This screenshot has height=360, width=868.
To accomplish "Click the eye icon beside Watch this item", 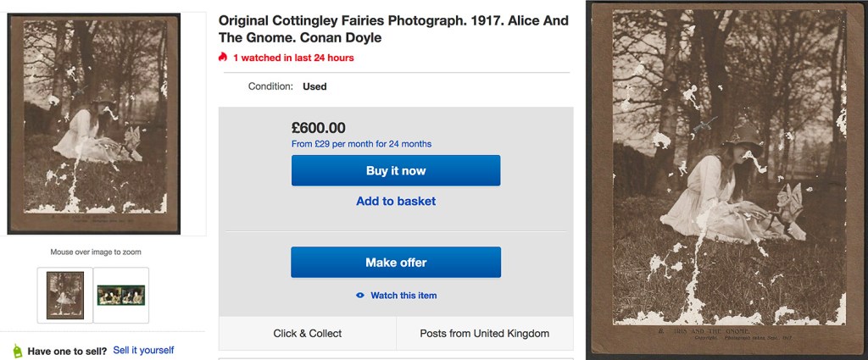I will click(x=360, y=296).
